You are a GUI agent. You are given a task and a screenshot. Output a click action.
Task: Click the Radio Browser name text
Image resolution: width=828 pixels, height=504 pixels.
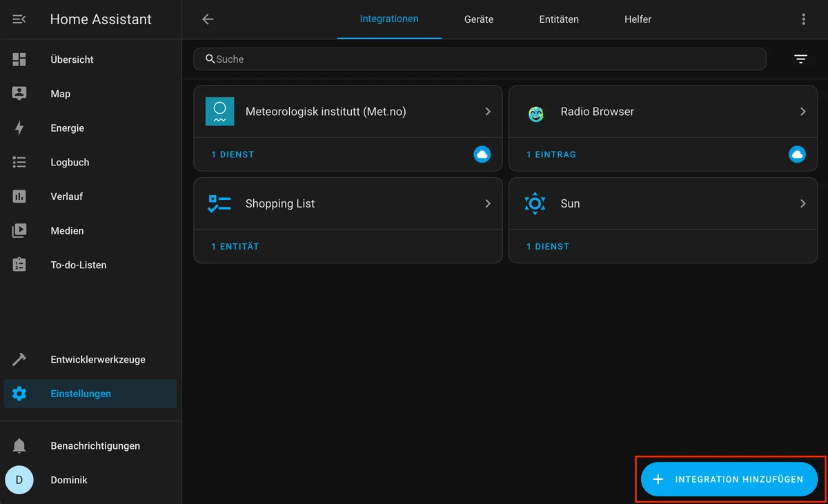tap(598, 112)
